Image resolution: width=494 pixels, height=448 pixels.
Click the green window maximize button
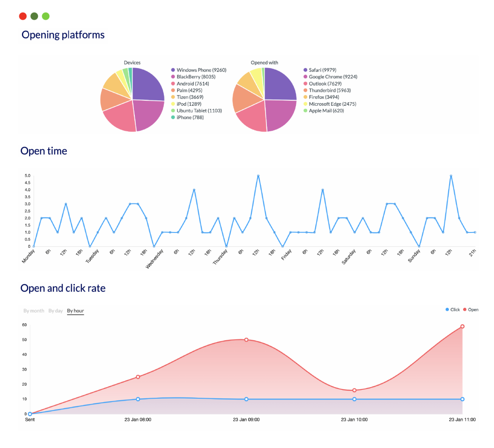point(46,17)
